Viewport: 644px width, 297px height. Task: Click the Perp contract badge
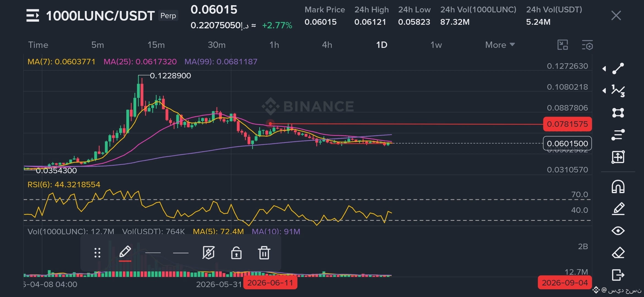pos(168,15)
